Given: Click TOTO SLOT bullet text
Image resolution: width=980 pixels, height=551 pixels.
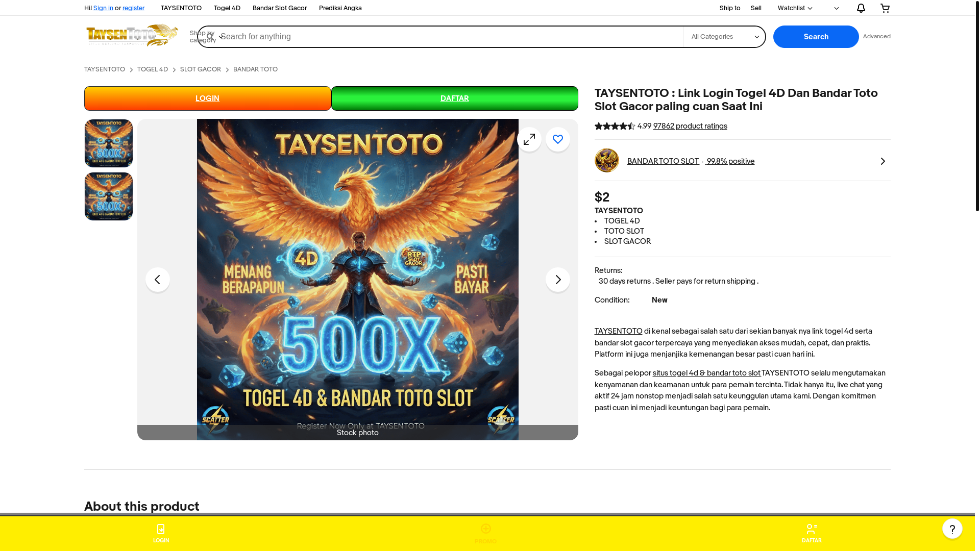Looking at the screenshot, I should click(624, 231).
